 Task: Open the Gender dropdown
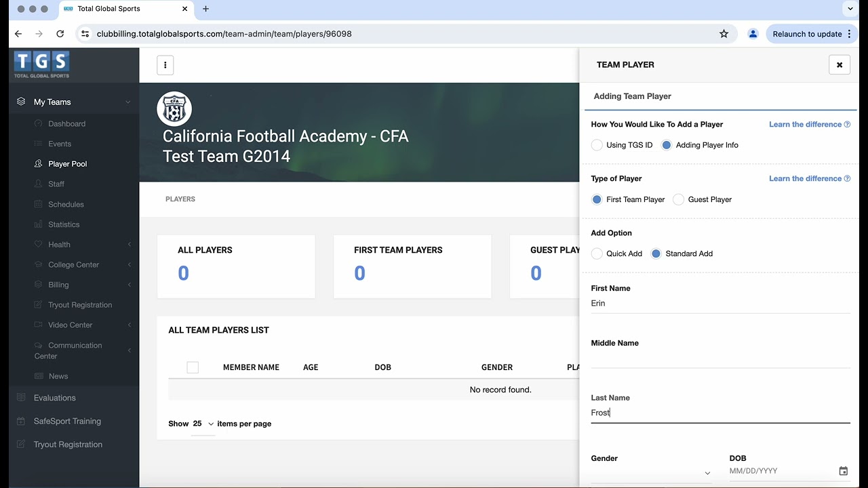click(651, 472)
